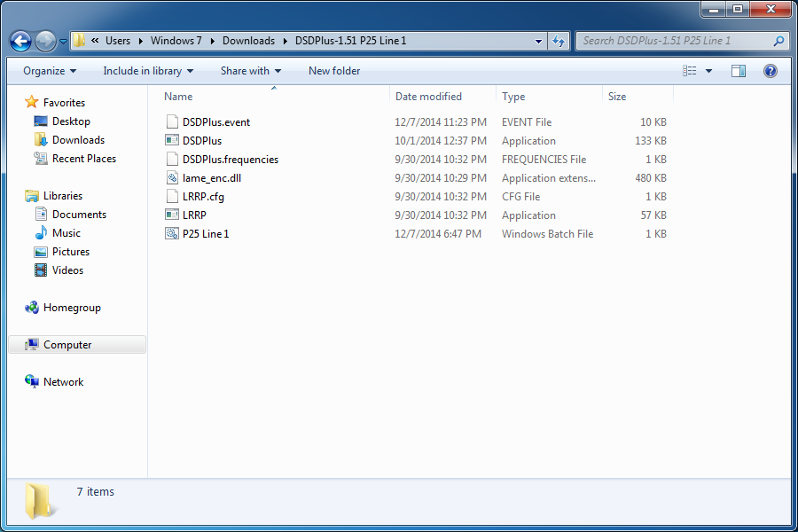
Task: Select the DSDPlus.frequencies file icon
Action: tap(172, 159)
